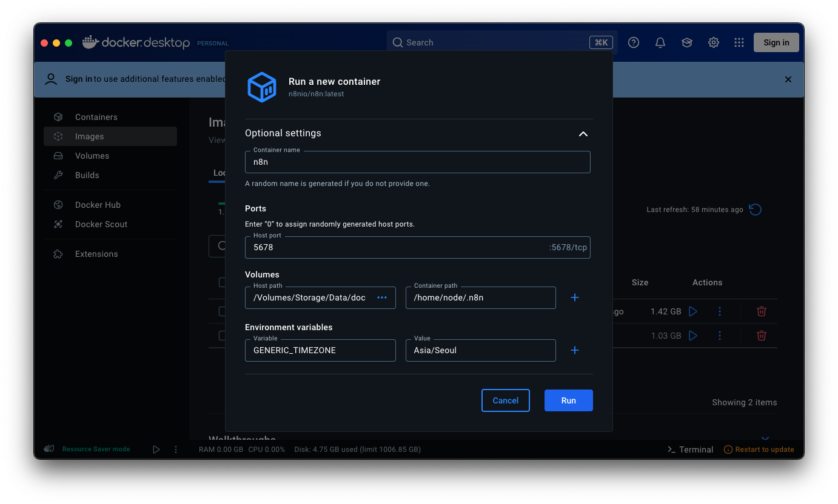Viewport: 838px width, 504px height.
Task: Click the Run button
Action: click(568, 400)
